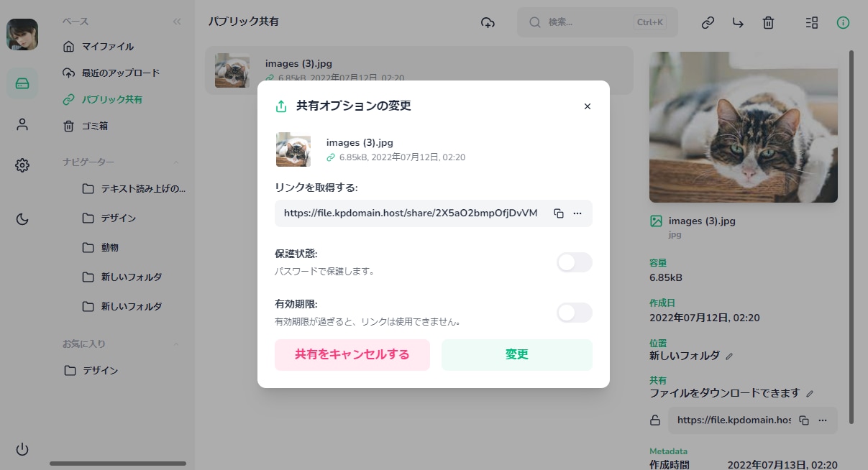
Task: Enable 有効期限 expiration toggle
Action: (575, 313)
